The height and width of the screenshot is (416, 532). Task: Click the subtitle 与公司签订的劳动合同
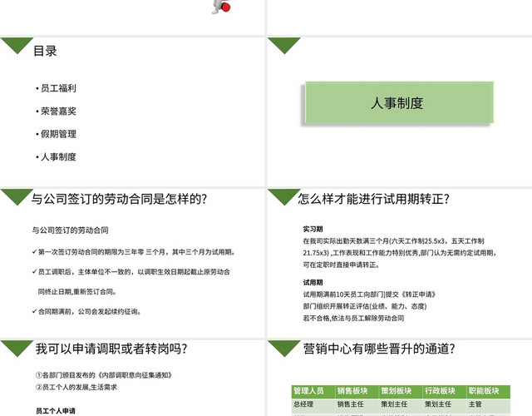(70, 230)
